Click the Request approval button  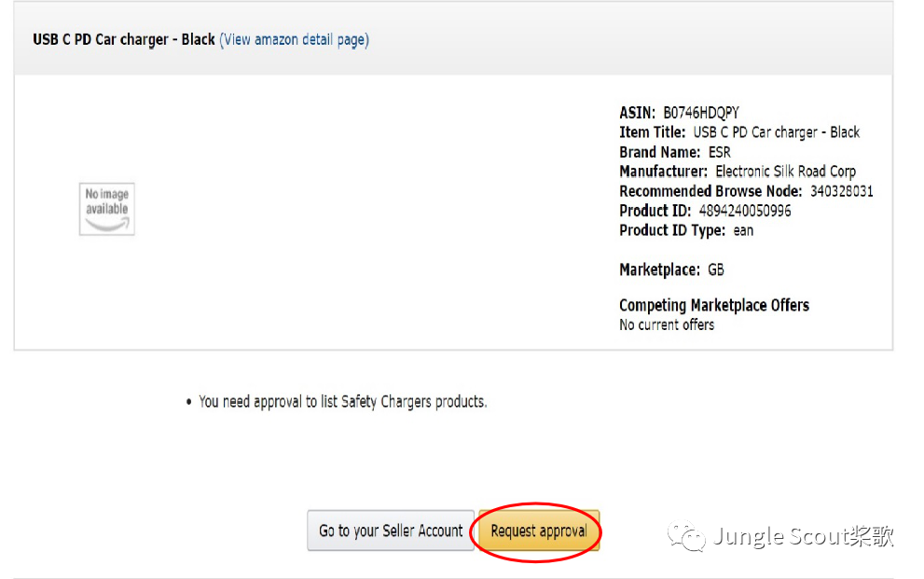click(x=539, y=531)
